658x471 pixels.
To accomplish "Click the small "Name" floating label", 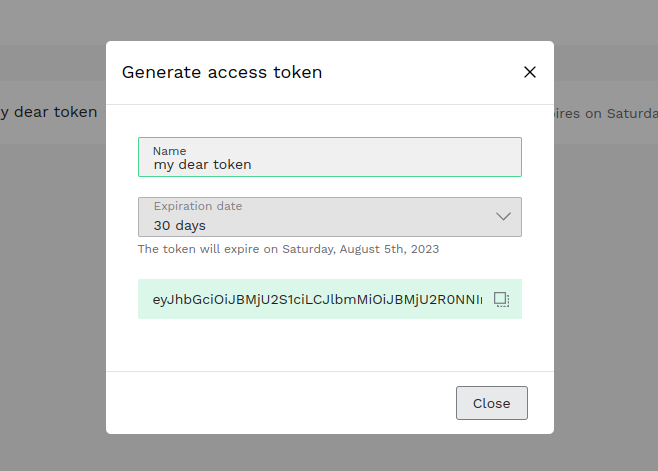I will 169,150.
